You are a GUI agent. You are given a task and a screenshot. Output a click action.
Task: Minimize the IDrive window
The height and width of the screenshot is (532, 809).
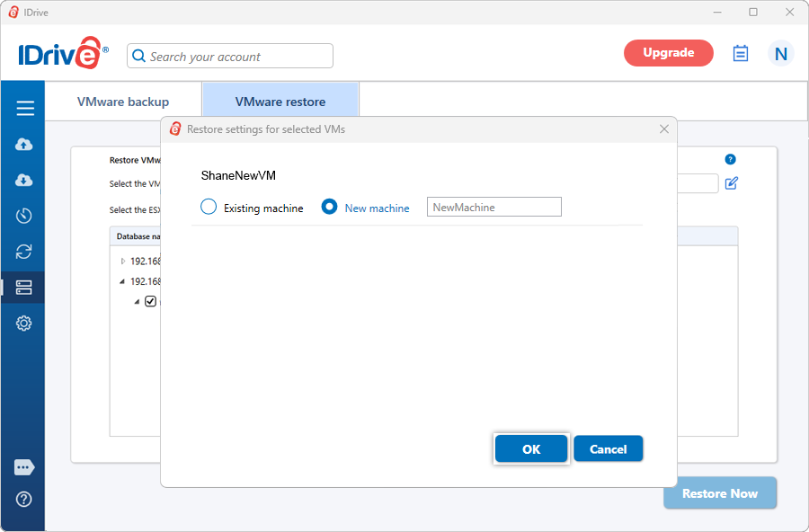tap(717, 12)
